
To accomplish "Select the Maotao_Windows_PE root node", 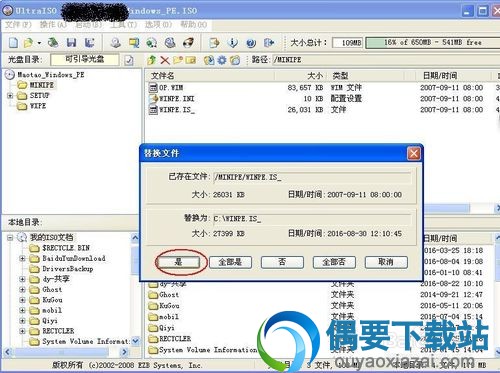I will click(45, 75).
